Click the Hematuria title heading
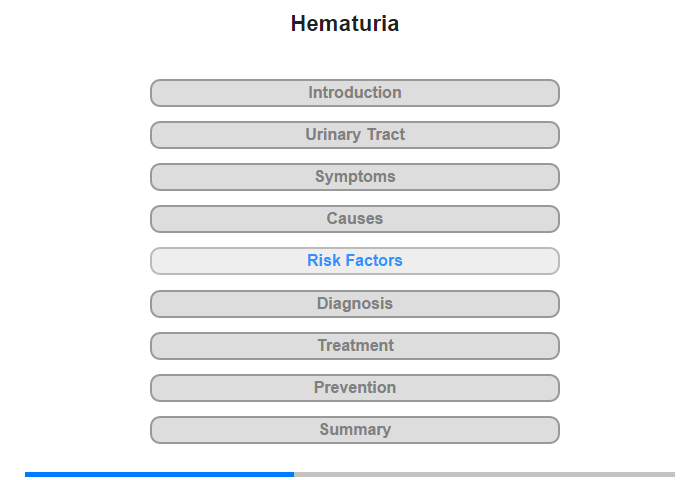The width and height of the screenshot is (700, 480). 345,24
